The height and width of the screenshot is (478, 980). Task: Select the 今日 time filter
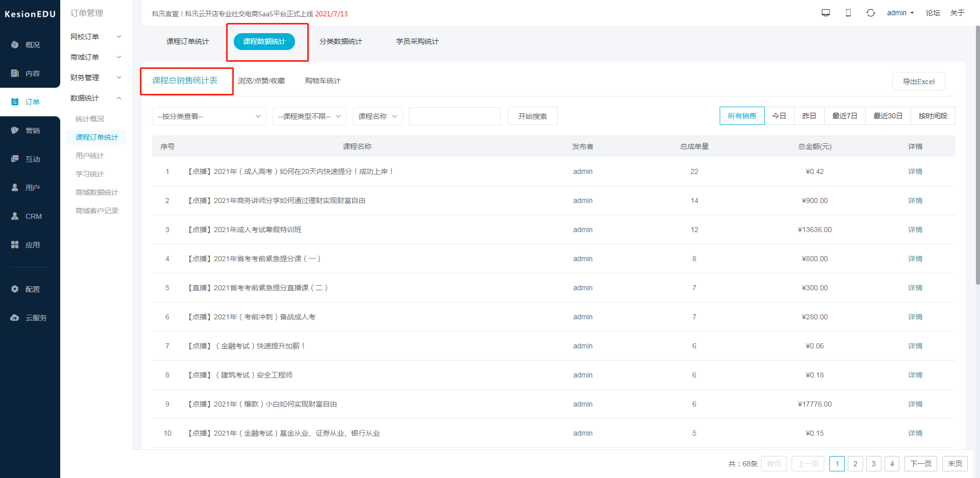779,116
